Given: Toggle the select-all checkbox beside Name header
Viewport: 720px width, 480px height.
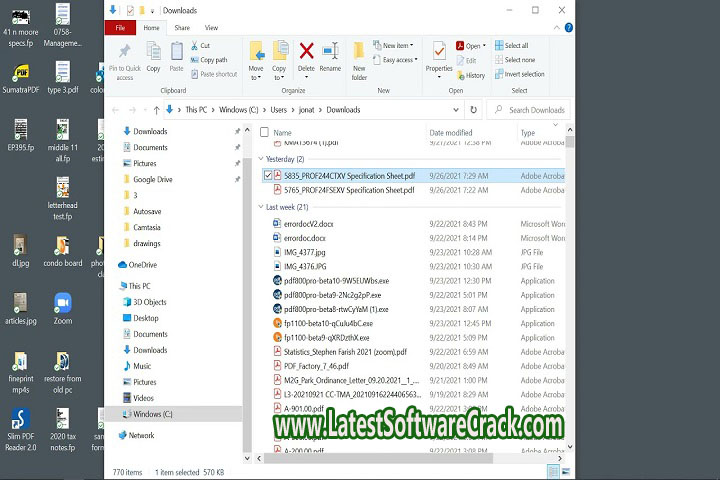Looking at the screenshot, I should click(266, 132).
